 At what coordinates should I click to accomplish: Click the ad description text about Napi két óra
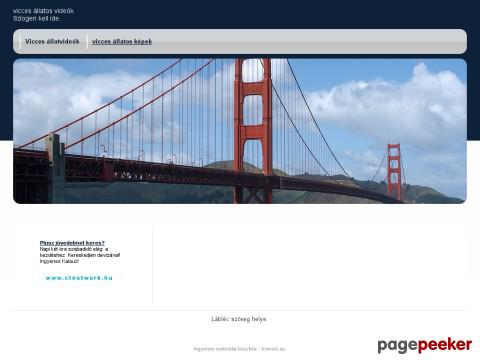[x=80, y=255]
